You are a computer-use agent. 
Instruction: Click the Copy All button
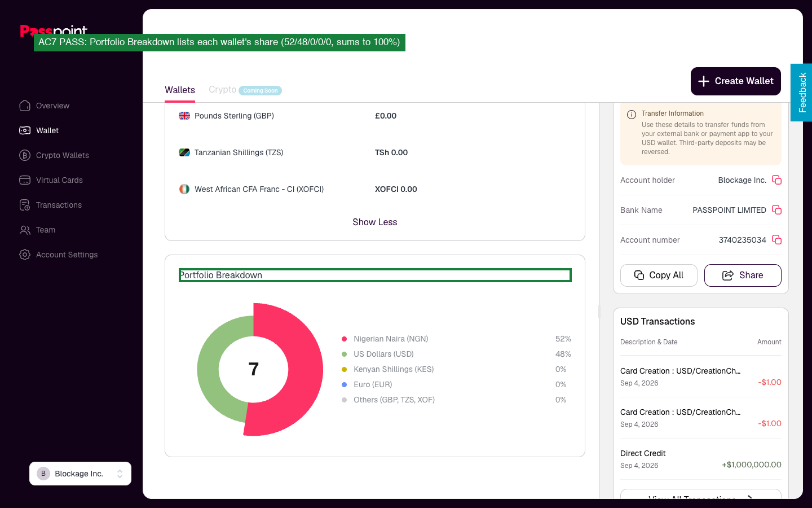(659, 275)
